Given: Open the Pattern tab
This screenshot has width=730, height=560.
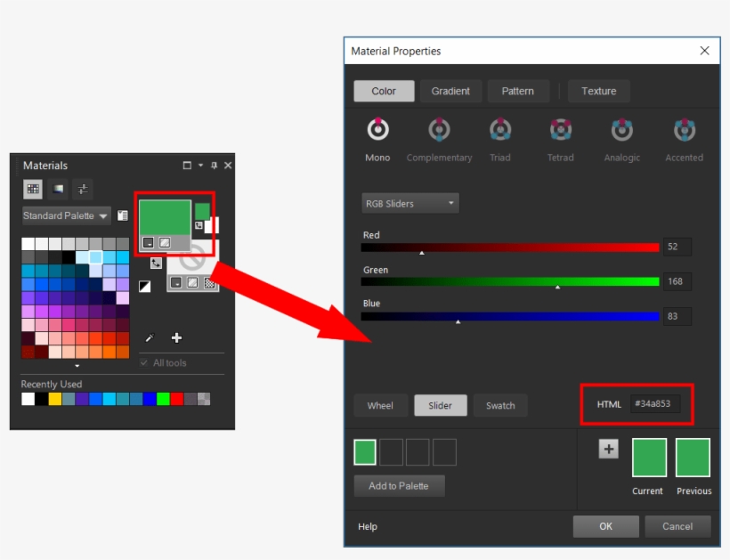Looking at the screenshot, I should coord(518,90).
